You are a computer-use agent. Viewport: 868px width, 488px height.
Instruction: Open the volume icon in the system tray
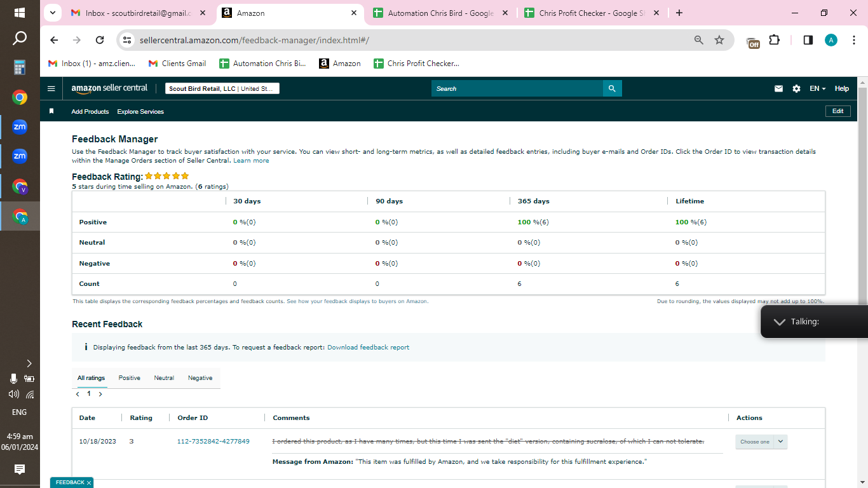[x=13, y=394]
